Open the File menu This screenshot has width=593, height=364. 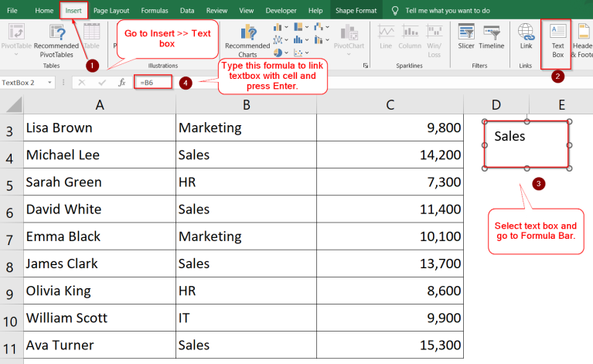pos(12,10)
